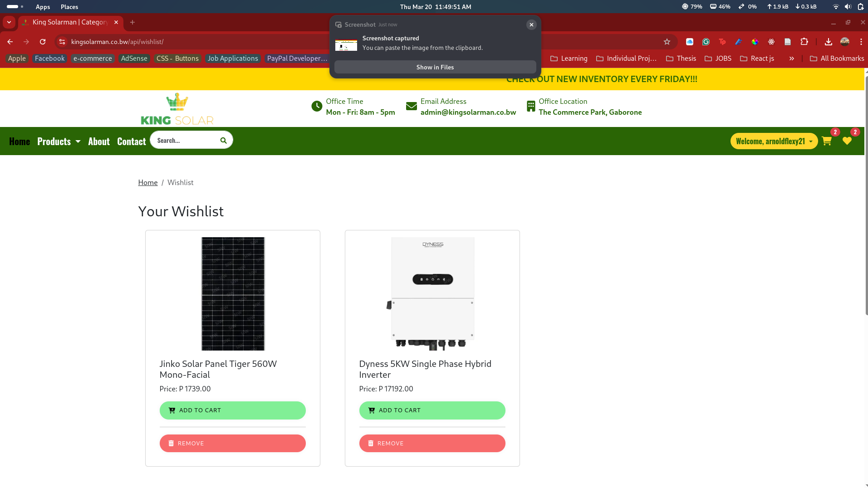Open the Contact menu item
This screenshot has height=488, width=868.
click(131, 142)
